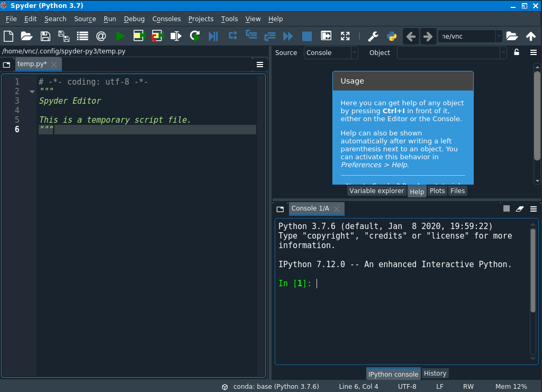This screenshot has height=392, width=542.
Task: Run the current script with the Run icon
Action: (120, 36)
